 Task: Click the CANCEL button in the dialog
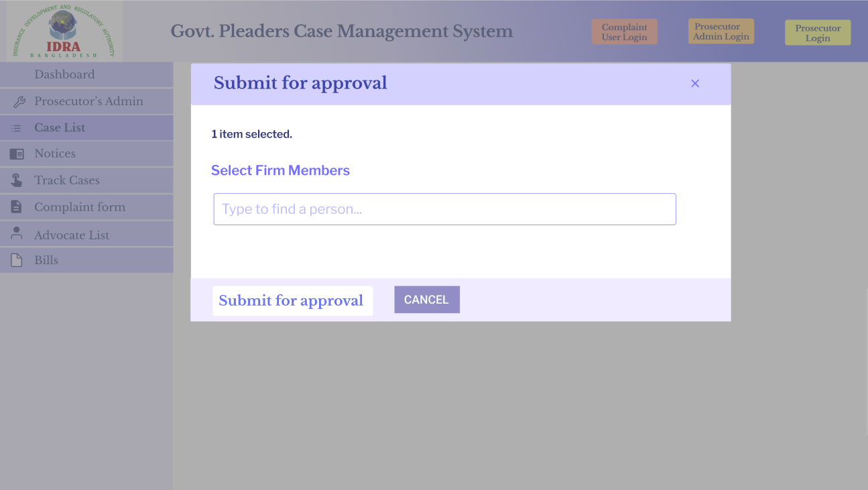coord(427,300)
